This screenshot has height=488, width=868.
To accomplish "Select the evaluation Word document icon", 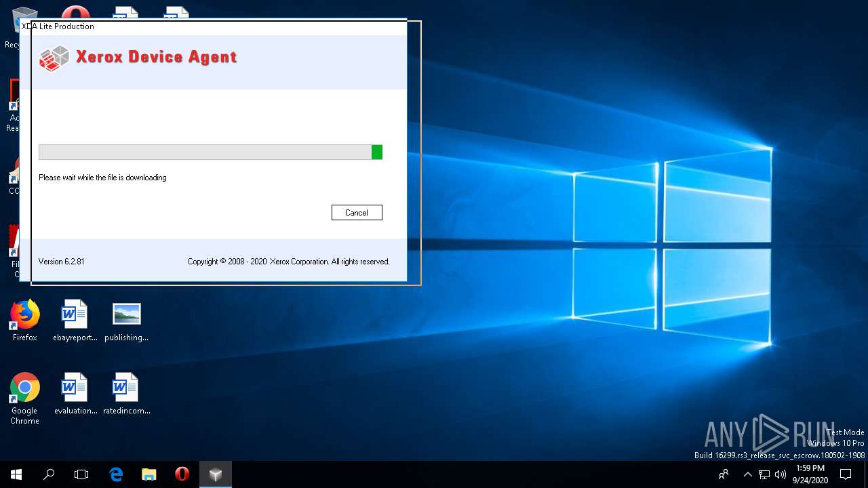I will (x=75, y=394).
